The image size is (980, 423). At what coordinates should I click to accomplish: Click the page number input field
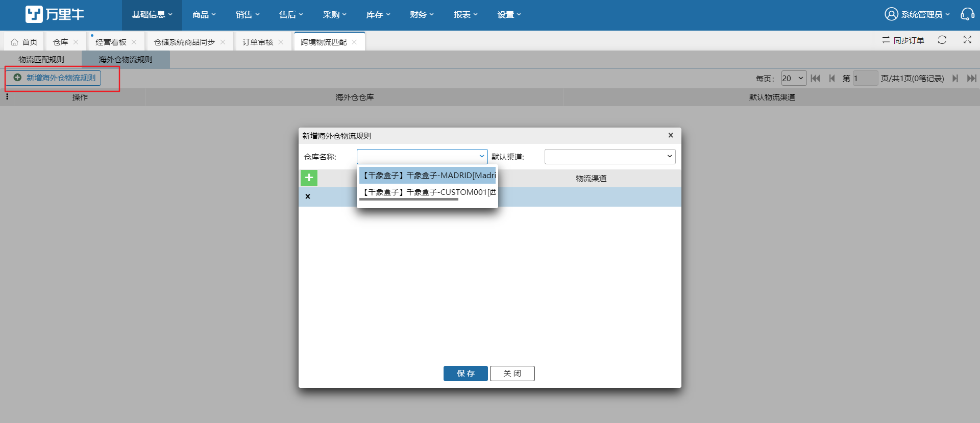[865, 78]
